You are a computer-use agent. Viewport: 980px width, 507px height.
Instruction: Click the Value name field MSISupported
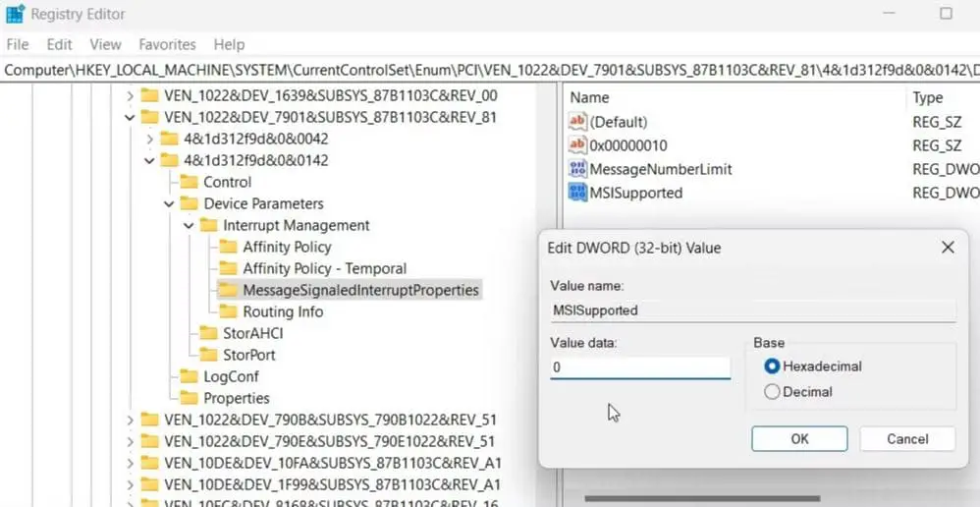(x=753, y=310)
